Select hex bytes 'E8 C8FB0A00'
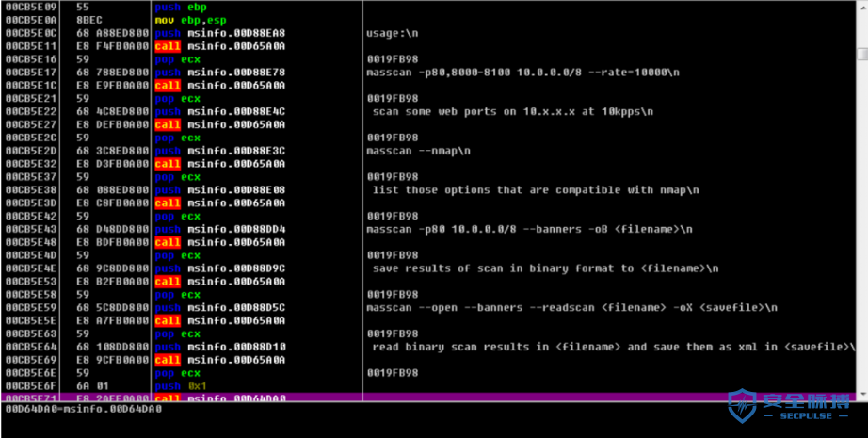The height and width of the screenshot is (439, 868). 113,203
